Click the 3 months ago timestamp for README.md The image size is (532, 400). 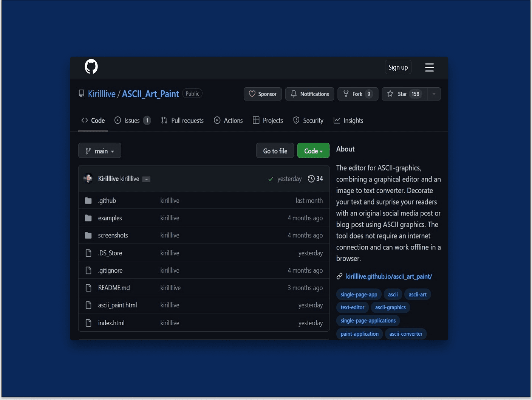[x=305, y=288]
